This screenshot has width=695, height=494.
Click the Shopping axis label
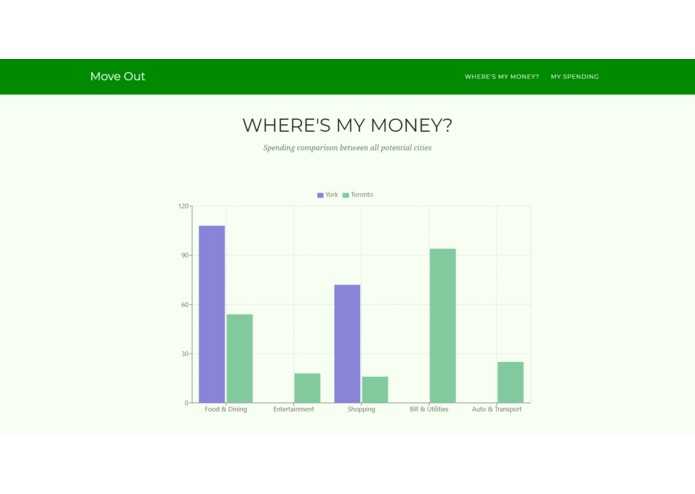pos(361,409)
